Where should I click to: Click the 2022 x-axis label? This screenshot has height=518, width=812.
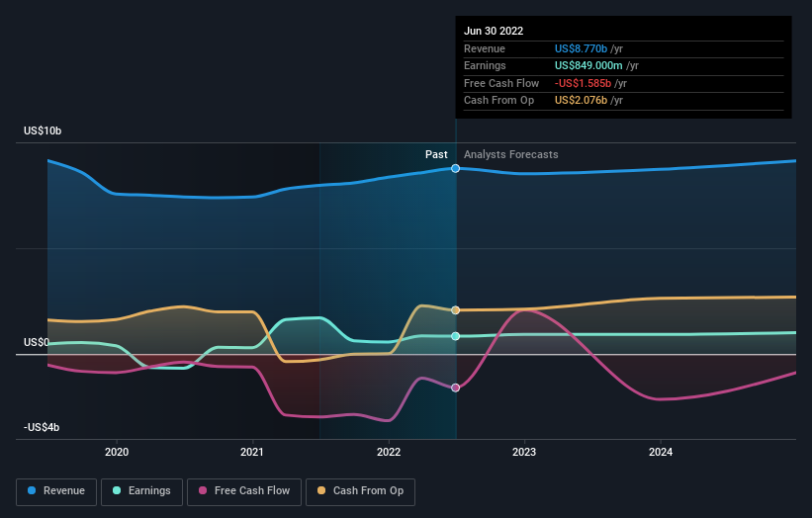coord(389,452)
